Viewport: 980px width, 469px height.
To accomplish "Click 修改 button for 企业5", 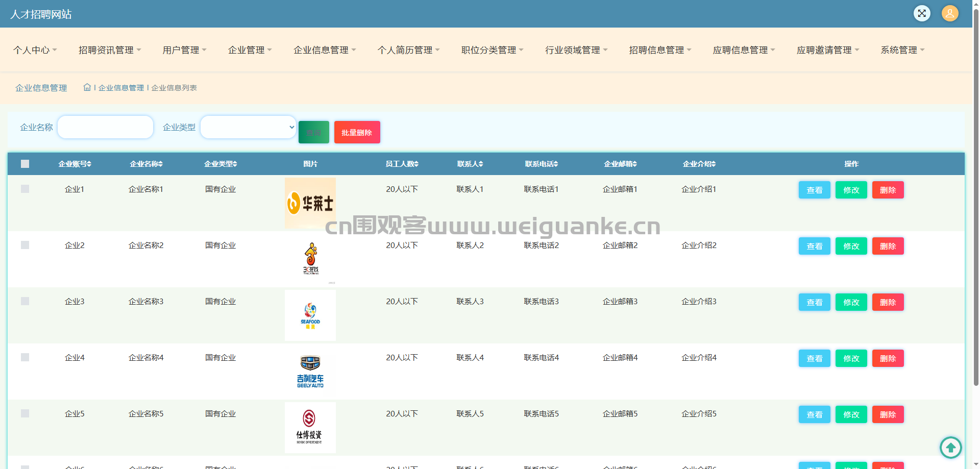I will point(851,414).
